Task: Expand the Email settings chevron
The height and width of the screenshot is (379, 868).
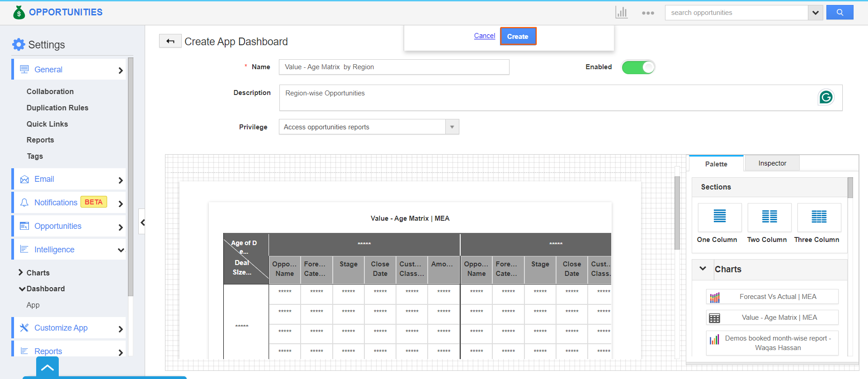Action: click(120, 180)
